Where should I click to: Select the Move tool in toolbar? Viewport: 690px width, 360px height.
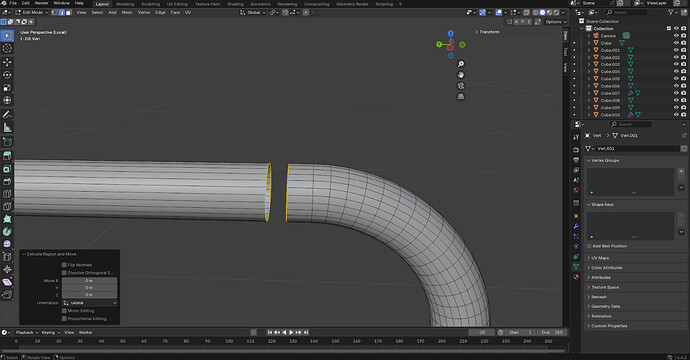point(7,62)
